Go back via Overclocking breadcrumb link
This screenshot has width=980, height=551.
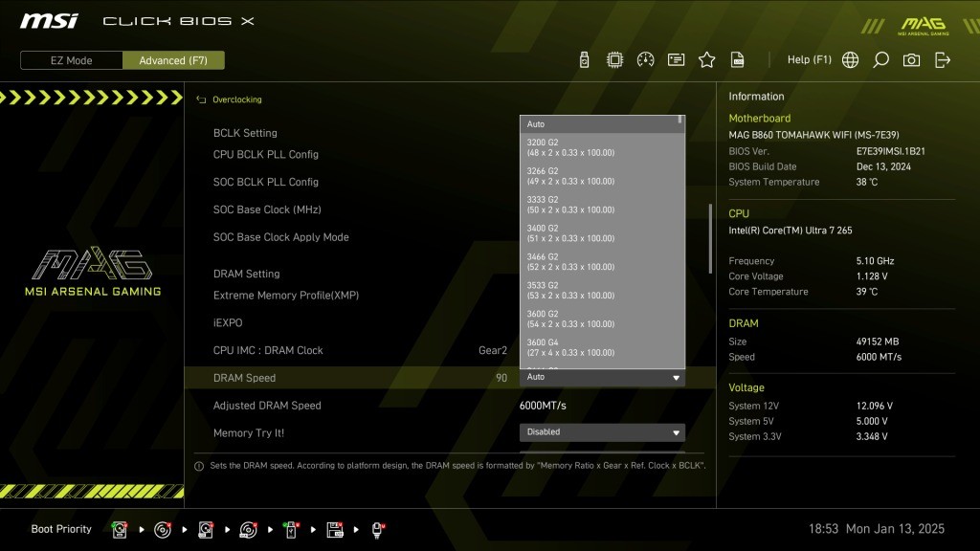236,99
